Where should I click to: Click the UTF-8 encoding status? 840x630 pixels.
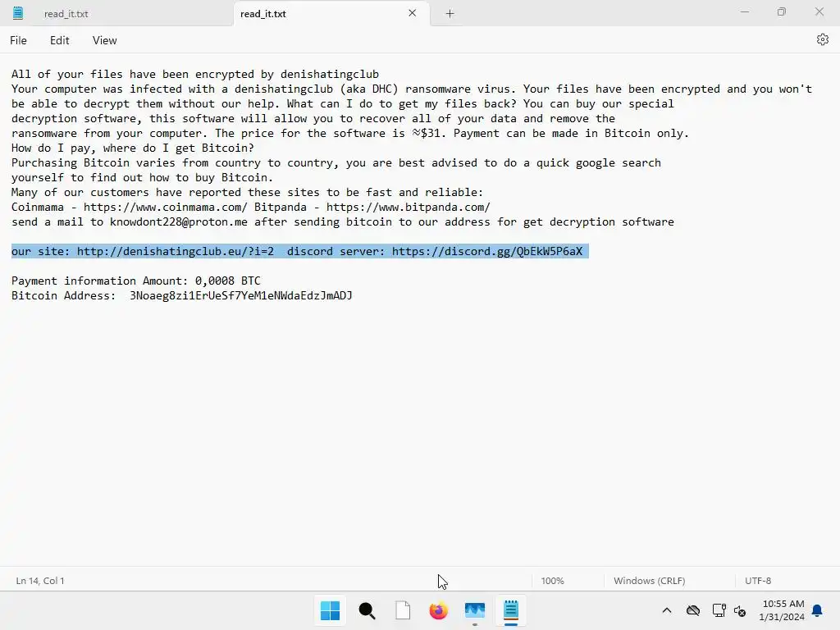757,581
